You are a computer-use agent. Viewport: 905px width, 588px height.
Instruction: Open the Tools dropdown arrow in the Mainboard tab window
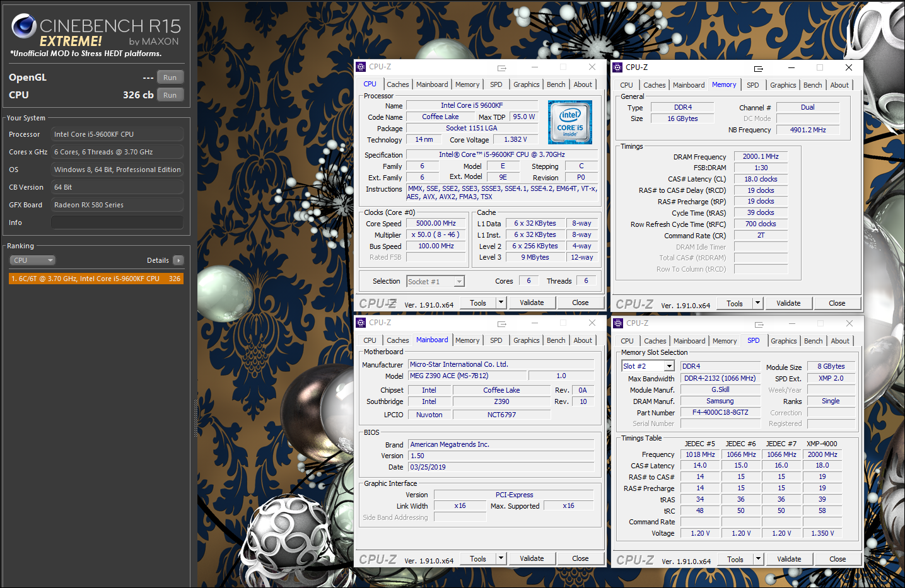501,558
